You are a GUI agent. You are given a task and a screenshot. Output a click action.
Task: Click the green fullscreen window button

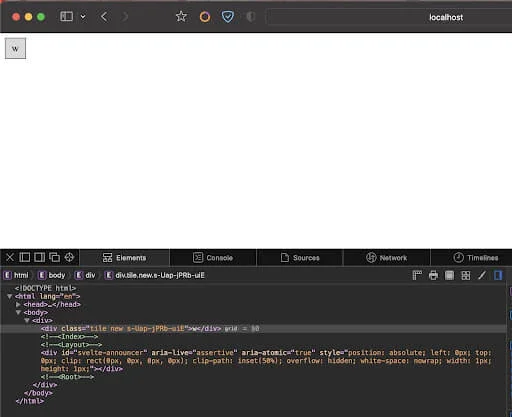(41, 17)
